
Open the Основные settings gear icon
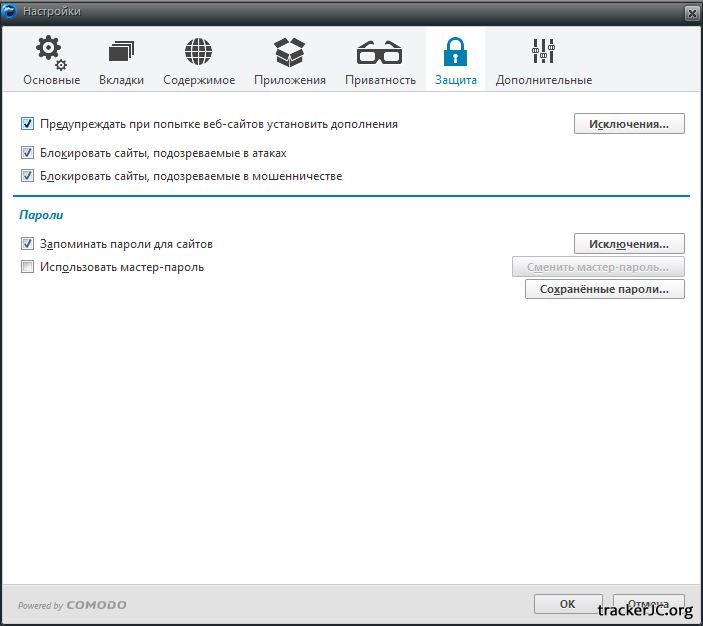click(51, 52)
